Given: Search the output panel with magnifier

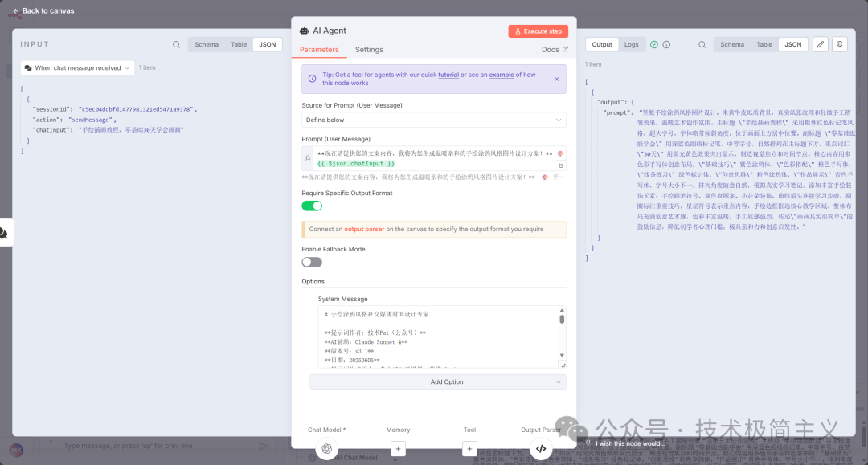Looking at the screenshot, I should [702, 45].
